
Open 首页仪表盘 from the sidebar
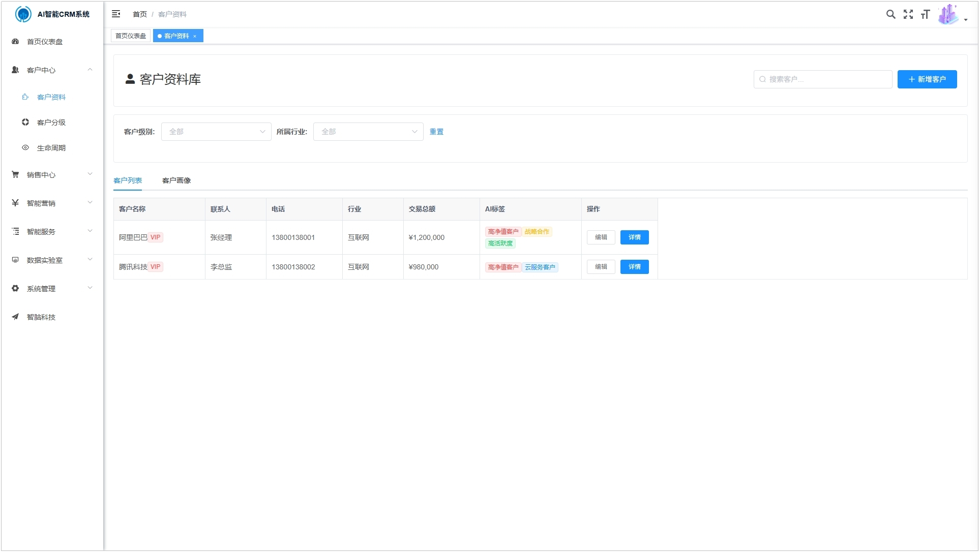[45, 42]
